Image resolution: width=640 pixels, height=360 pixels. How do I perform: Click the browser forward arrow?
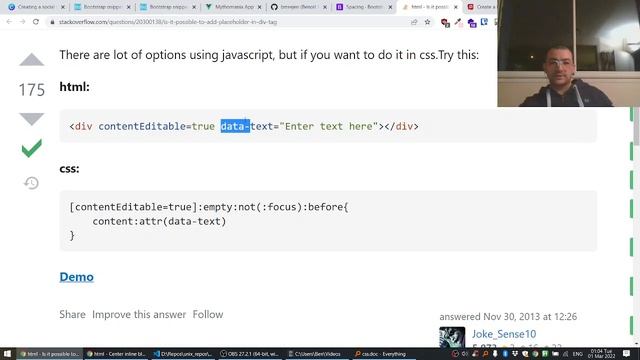(22, 22)
